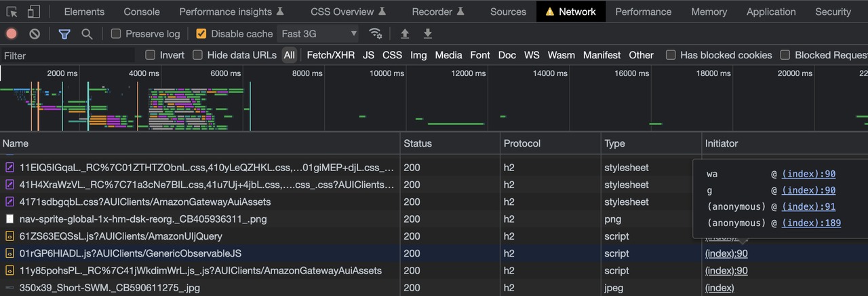Activate the inspect element picker icon
Viewport: 868px width, 296px height.
coord(12,12)
